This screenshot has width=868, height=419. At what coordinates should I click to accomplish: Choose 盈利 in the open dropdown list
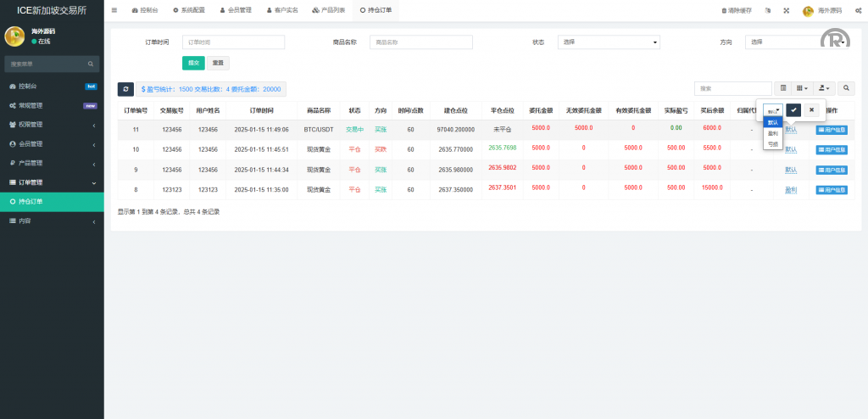[773, 133]
